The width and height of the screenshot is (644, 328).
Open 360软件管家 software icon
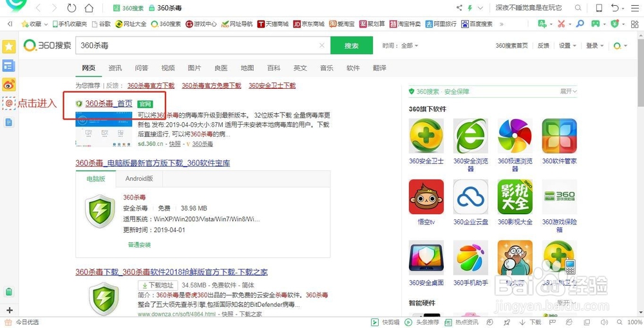click(x=560, y=136)
